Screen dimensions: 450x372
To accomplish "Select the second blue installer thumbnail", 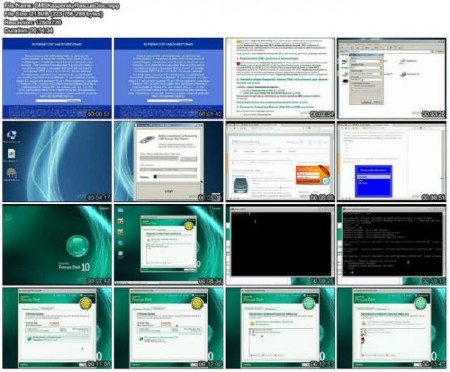I will [x=169, y=78].
